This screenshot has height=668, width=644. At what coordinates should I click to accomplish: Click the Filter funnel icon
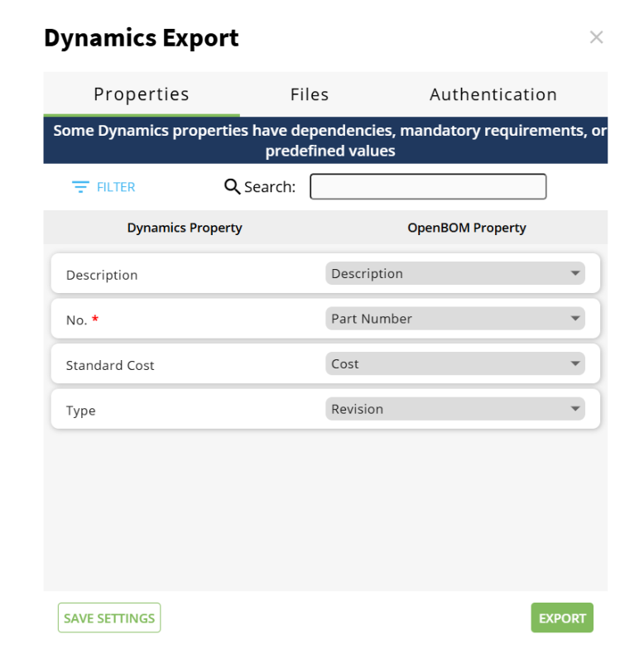pos(80,187)
